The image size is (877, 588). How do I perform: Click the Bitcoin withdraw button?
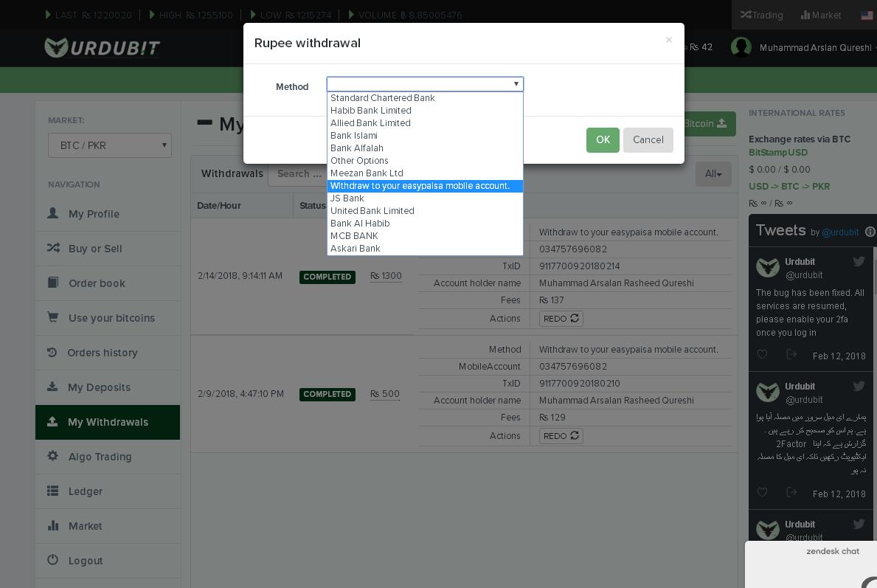pos(706,124)
